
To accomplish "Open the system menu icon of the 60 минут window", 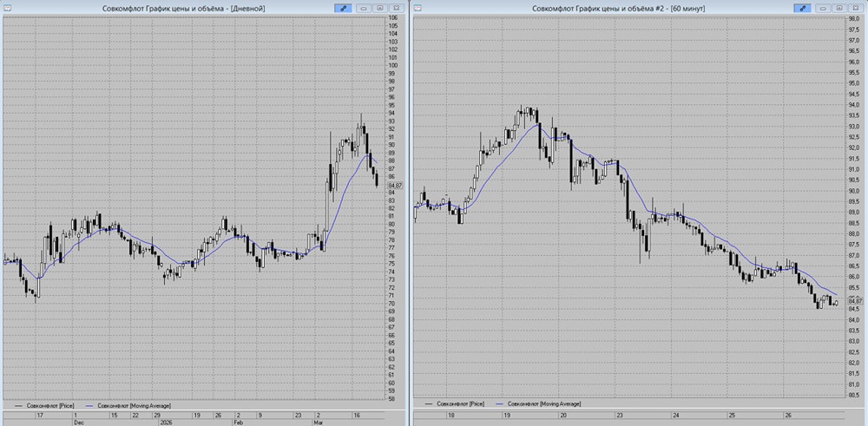I will point(418,8).
